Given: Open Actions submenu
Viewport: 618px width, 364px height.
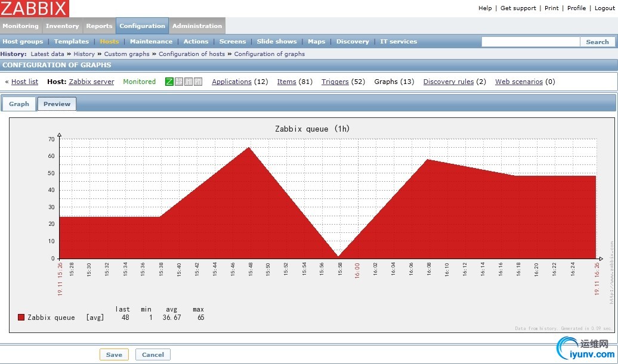Looking at the screenshot, I should click(x=196, y=41).
